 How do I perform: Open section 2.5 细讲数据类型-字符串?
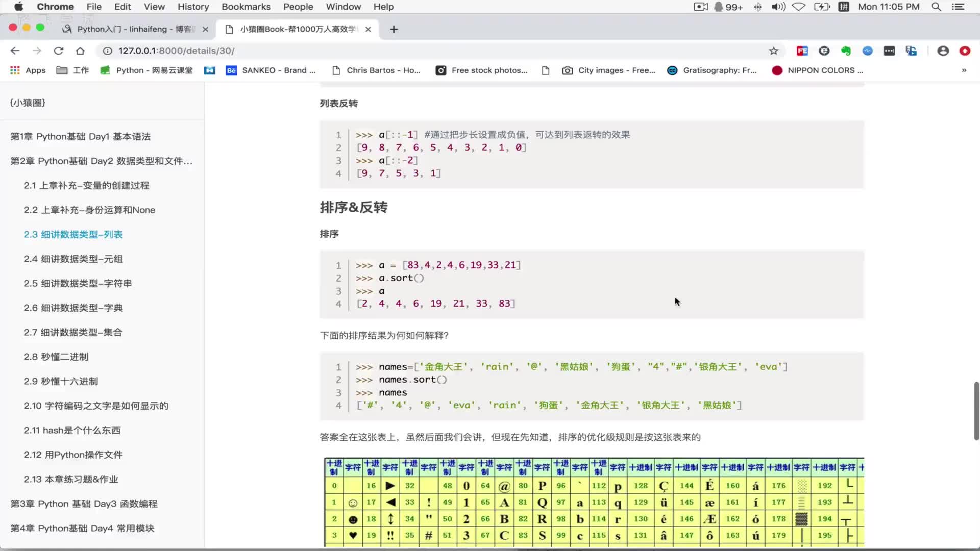pos(78,283)
